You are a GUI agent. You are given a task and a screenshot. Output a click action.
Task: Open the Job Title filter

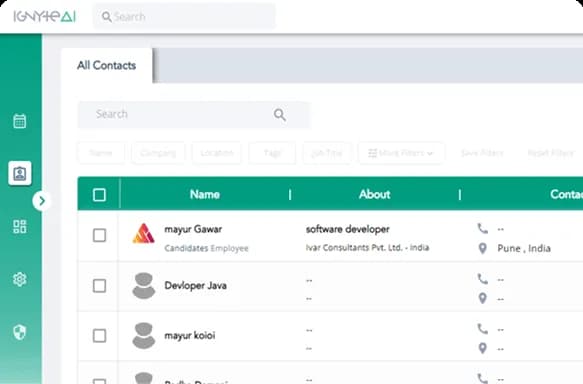(x=327, y=153)
